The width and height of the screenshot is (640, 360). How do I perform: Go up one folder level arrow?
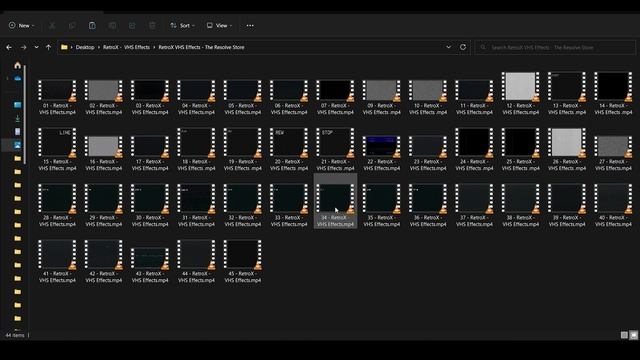(49, 47)
